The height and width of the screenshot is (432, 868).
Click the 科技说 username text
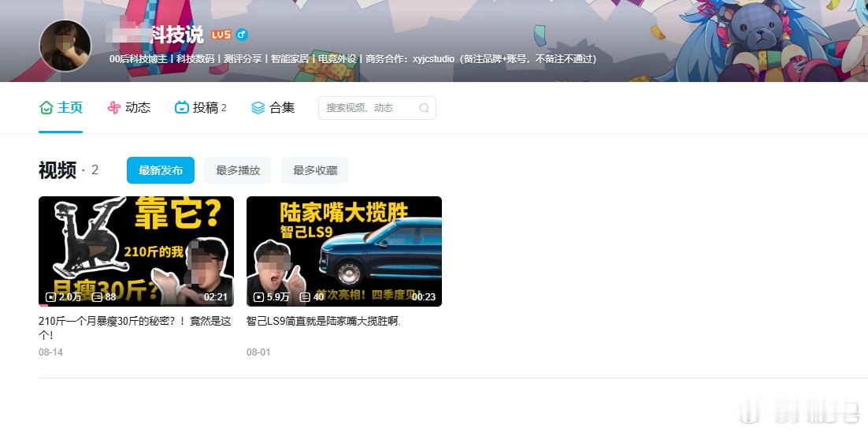point(177,35)
